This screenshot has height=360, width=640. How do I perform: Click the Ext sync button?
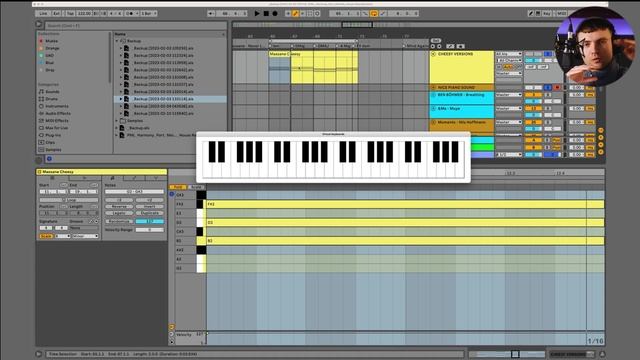click(x=56, y=13)
